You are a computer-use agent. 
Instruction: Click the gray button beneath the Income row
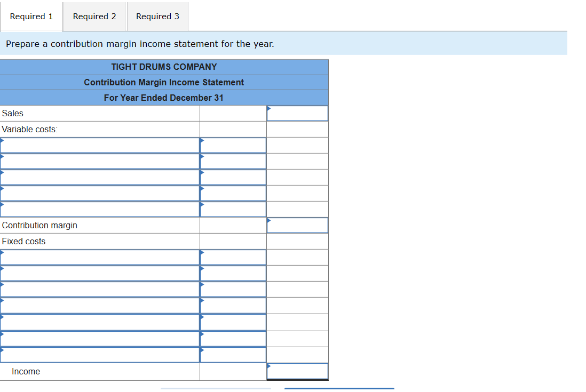coord(216,389)
